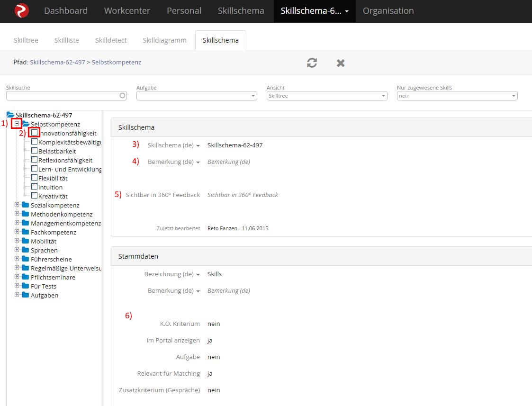Click the Für Tests folder icon
The width and height of the screenshot is (532, 406).
click(26, 286)
